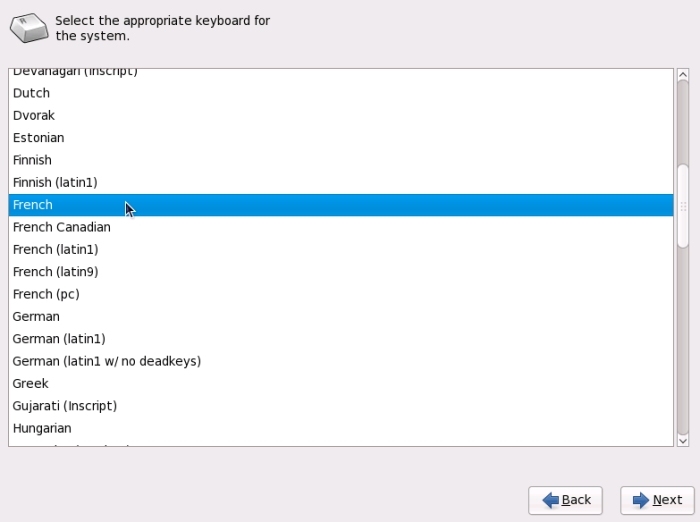
Task: Click the Next button
Action: click(x=657, y=500)
